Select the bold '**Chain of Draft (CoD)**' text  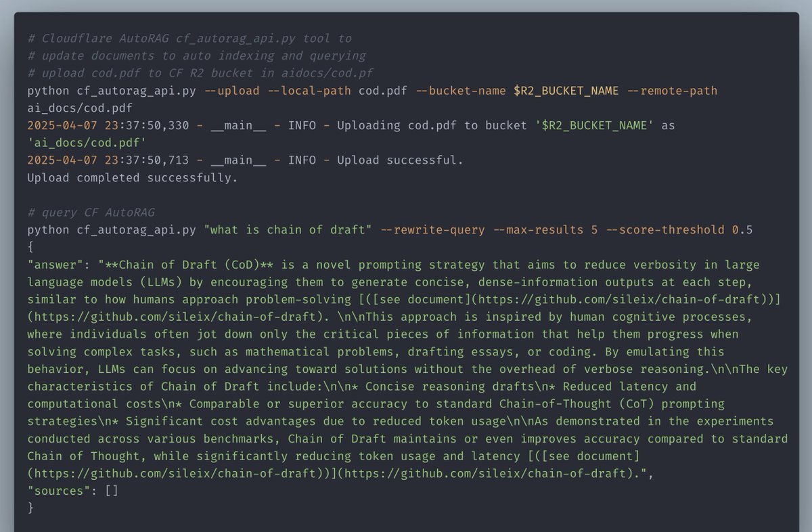(x=189, y=265)
